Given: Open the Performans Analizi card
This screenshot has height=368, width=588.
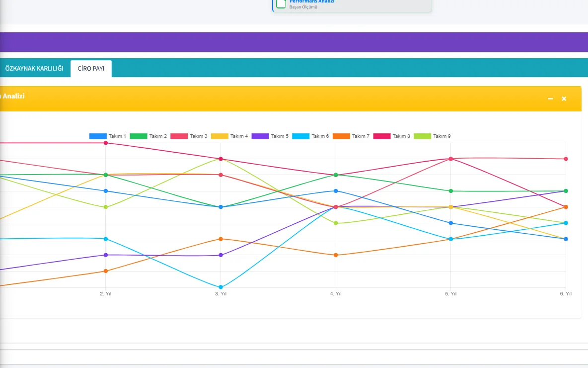Looking at the screenshot, I should [352, 5].
